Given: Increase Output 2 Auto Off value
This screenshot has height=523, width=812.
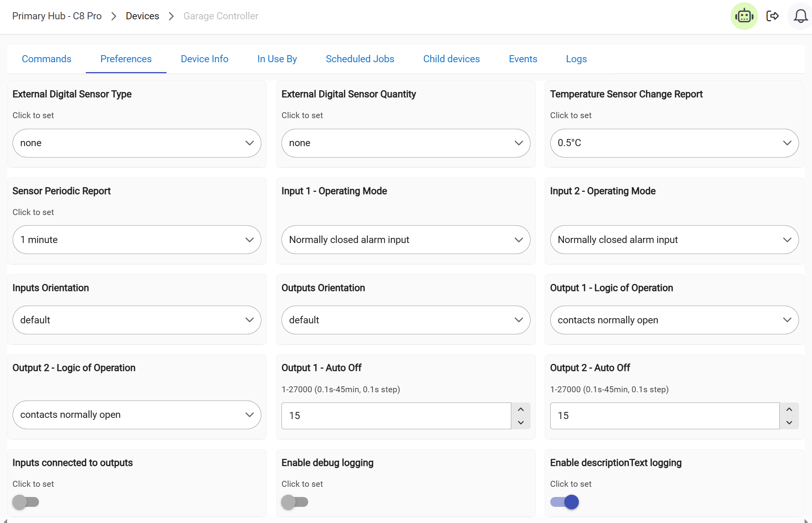Looking at the screenshot, I should point(789,410).
